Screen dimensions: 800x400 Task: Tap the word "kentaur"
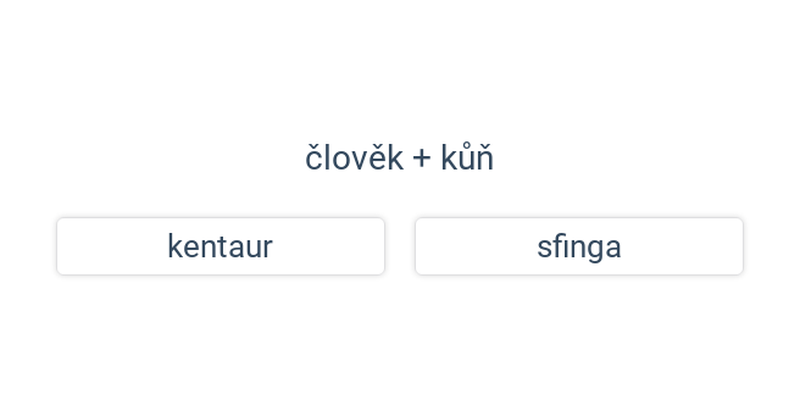[x=220, y=246]
